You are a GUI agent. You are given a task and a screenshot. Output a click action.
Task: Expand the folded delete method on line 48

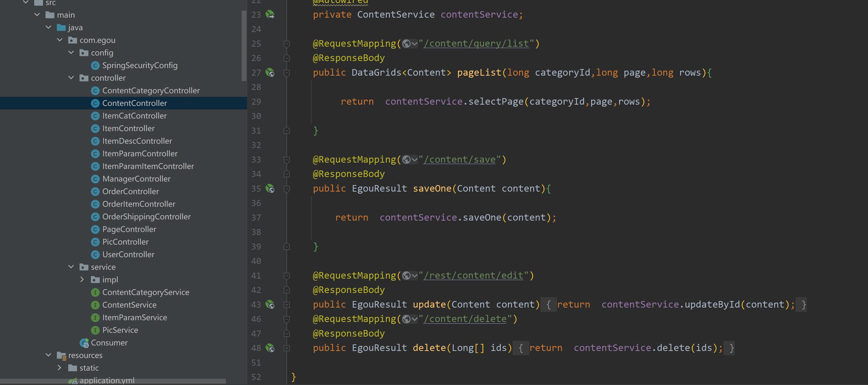[287, 348]
